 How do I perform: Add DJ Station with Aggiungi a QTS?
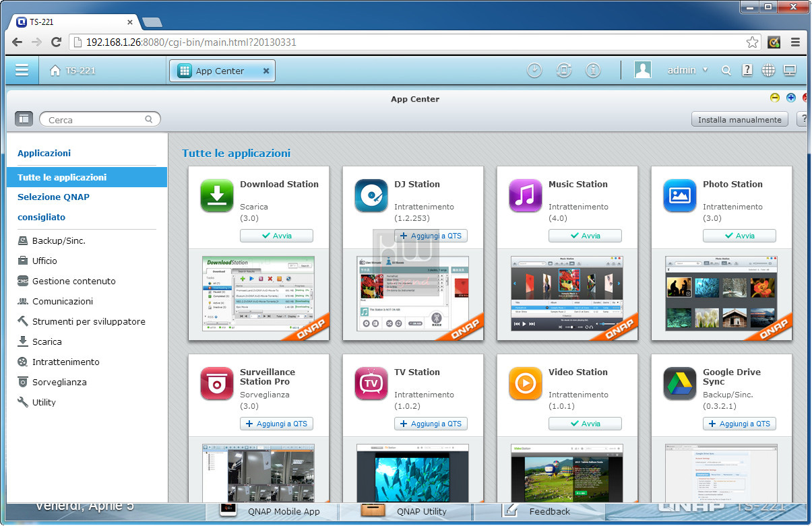pos(431,236)
